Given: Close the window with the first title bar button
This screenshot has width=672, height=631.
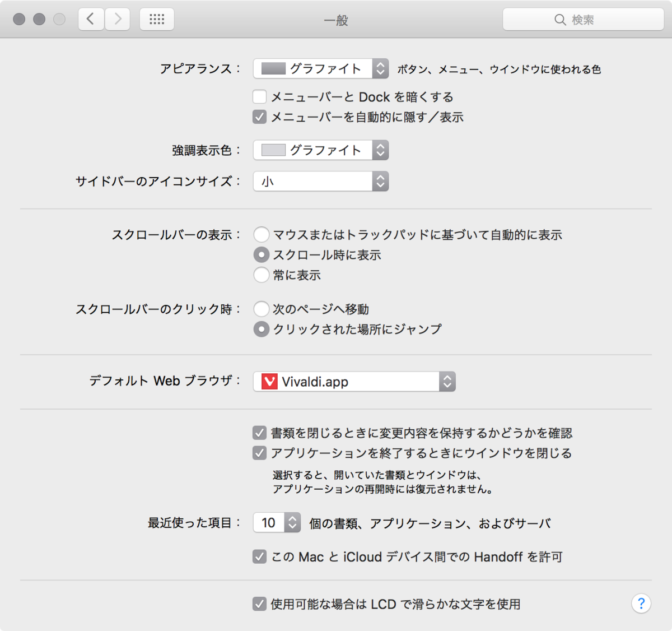Looking at the screenshot, I should 19,20.
